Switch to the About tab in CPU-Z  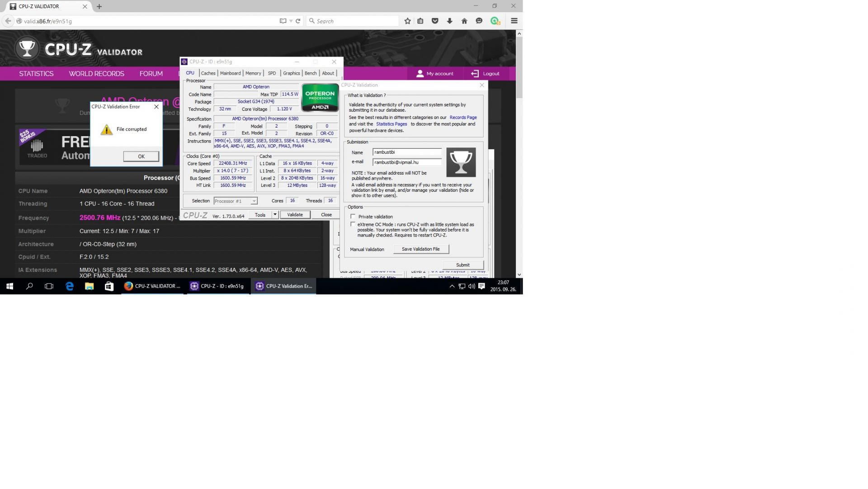[328, 73]
